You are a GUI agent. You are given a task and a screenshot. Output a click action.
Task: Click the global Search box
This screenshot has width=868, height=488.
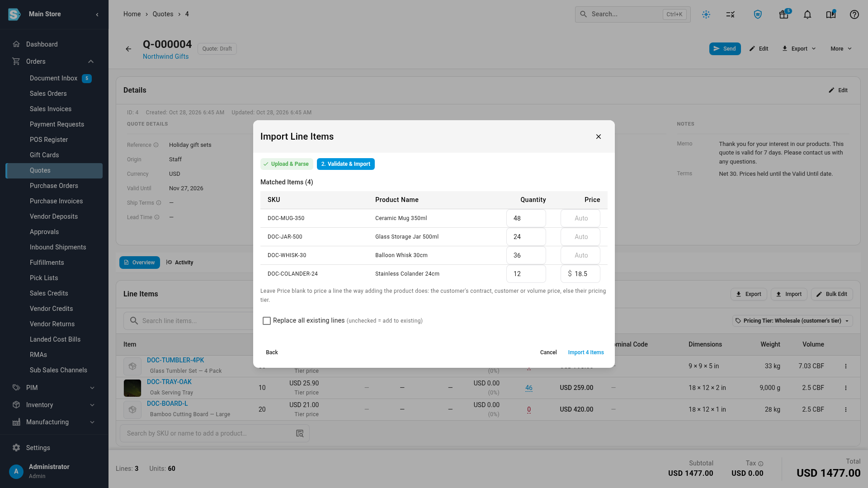click(x=632, y=14)
